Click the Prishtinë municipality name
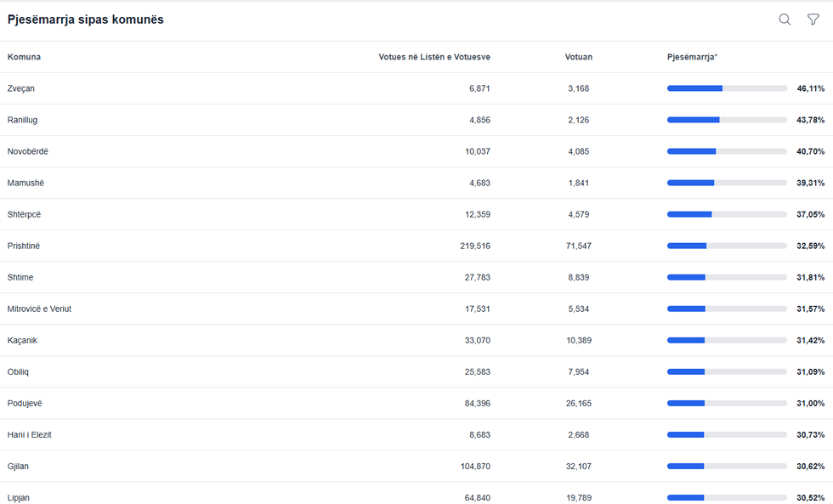The height and width of the screenshot is (504, 833). [x=24, y=246]
